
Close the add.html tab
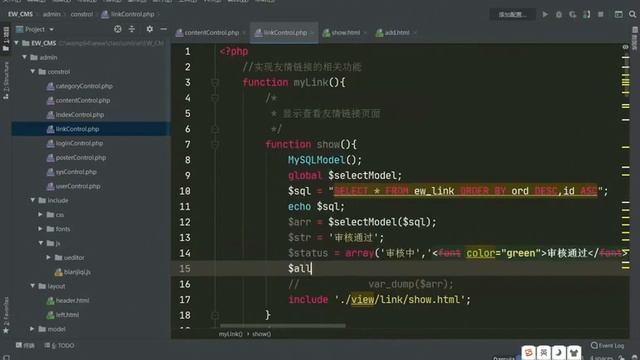point(415,33)
